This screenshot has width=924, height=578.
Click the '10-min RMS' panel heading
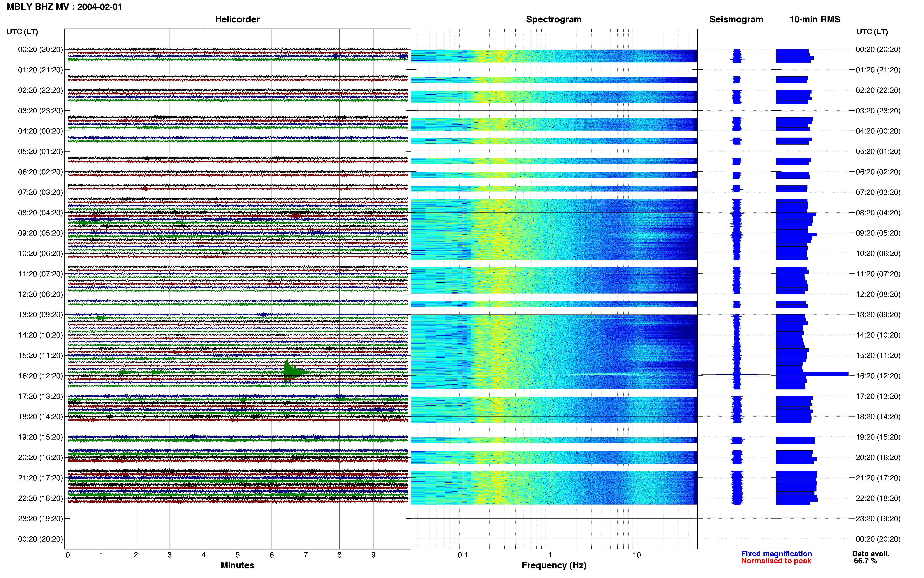click(815, 19)
